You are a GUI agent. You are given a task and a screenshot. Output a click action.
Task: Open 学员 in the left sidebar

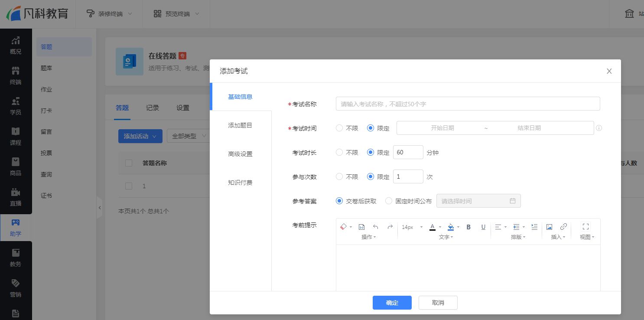[16, 106]
